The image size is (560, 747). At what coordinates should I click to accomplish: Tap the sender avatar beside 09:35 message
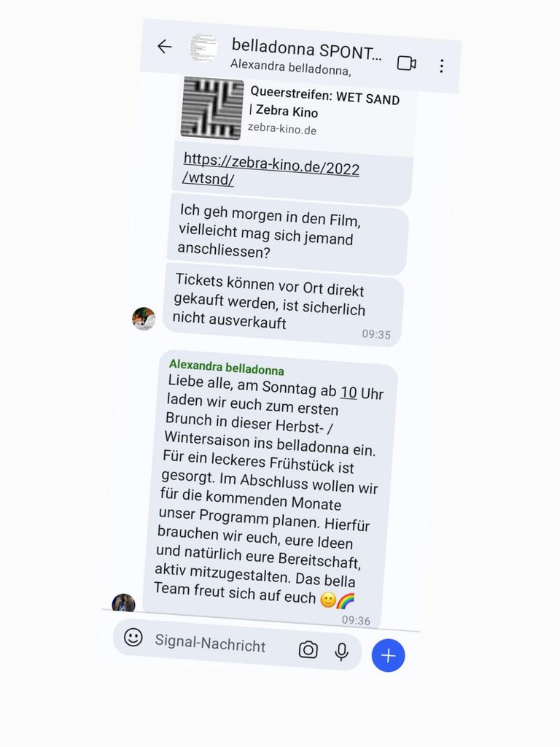[144, 319]
